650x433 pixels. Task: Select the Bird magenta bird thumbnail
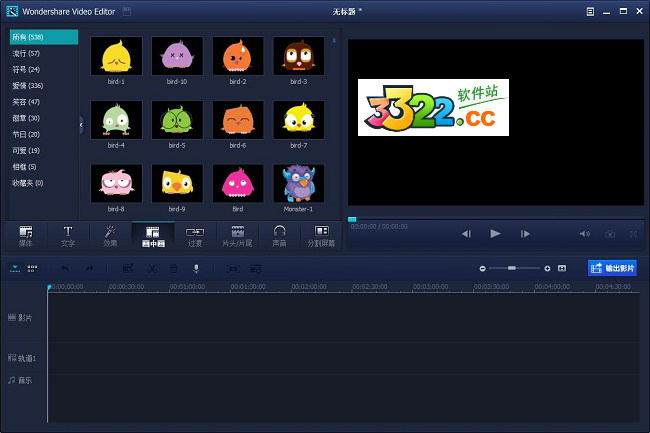[238, 183]
